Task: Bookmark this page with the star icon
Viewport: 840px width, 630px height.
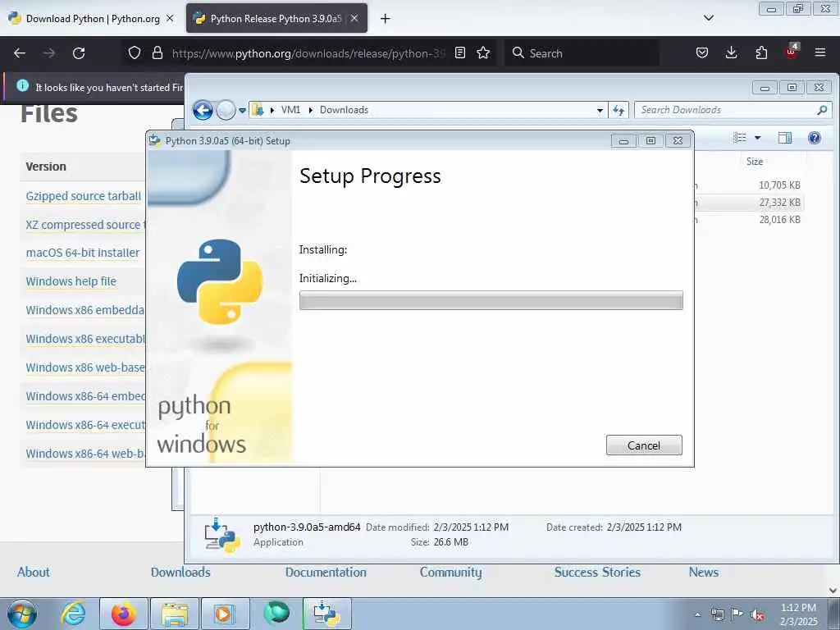Action: click(483, 52)
